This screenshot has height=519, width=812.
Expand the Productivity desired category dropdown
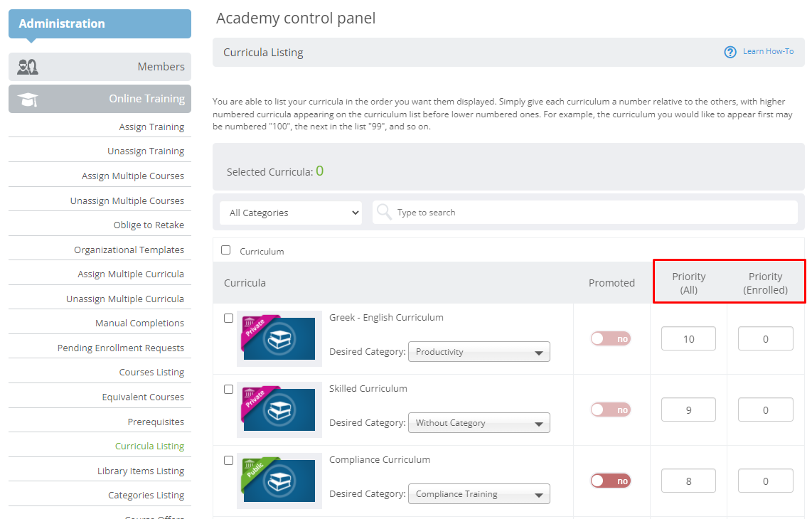tap(479, 352)
